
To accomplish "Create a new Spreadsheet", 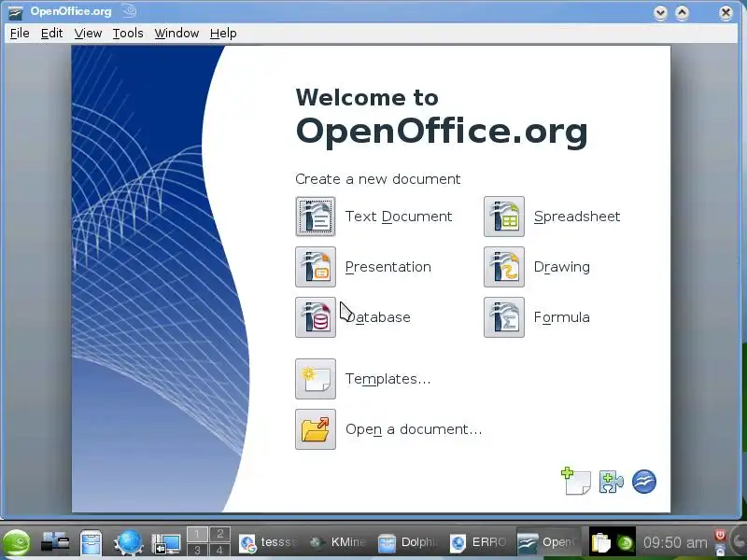I will click(504, 217).
